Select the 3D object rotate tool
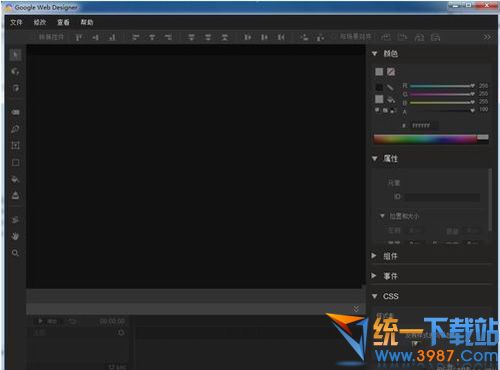500x370 pixels. click(15, 71)
